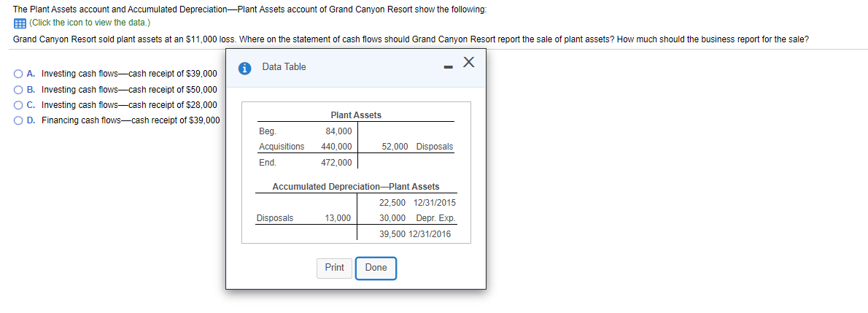Click the 12/31/2015 date label
This screenshot has height=313, width=868.
tap(435, 203)
